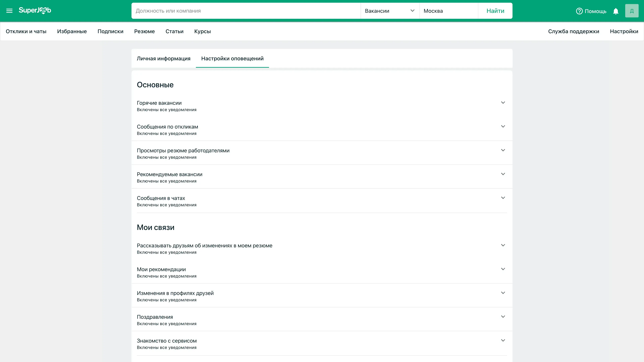Expand Просмотры резюме работодателями section
This screenshot has width=644, height=362.
(x=503, y=150)
